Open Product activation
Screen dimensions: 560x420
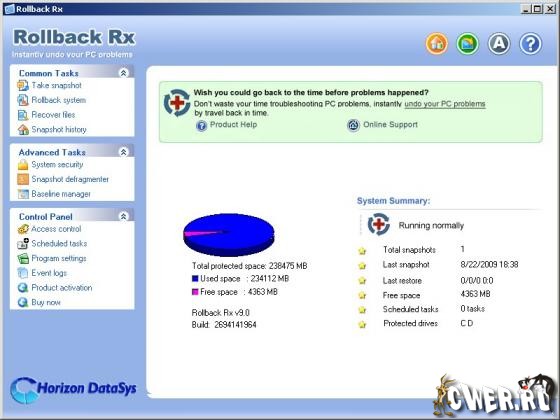[x=62, y=288]
